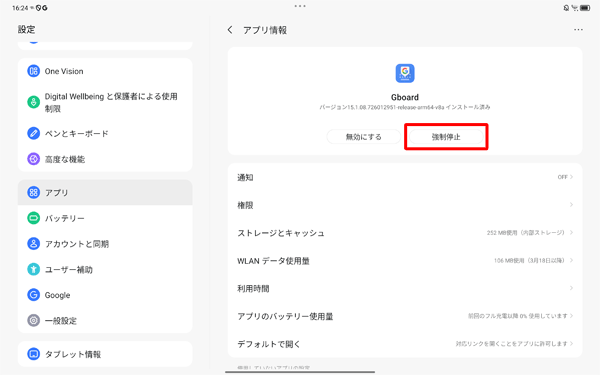Viewport: 600px width, 375px height.
Task: Tap the Gboard version text
Action: pos(405,107)
